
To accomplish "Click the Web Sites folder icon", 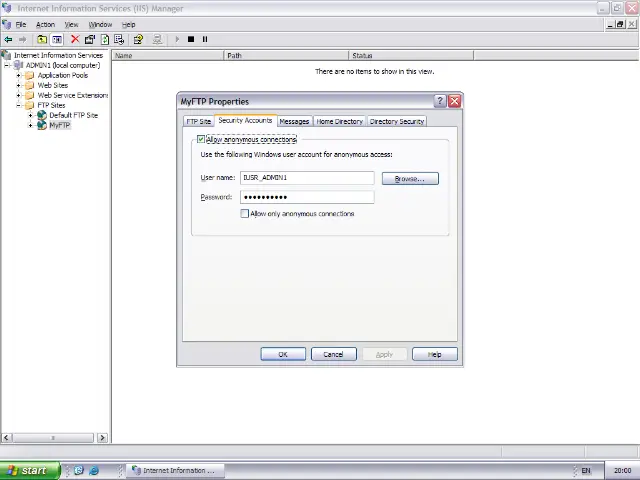I will click(x=29, y=85).
